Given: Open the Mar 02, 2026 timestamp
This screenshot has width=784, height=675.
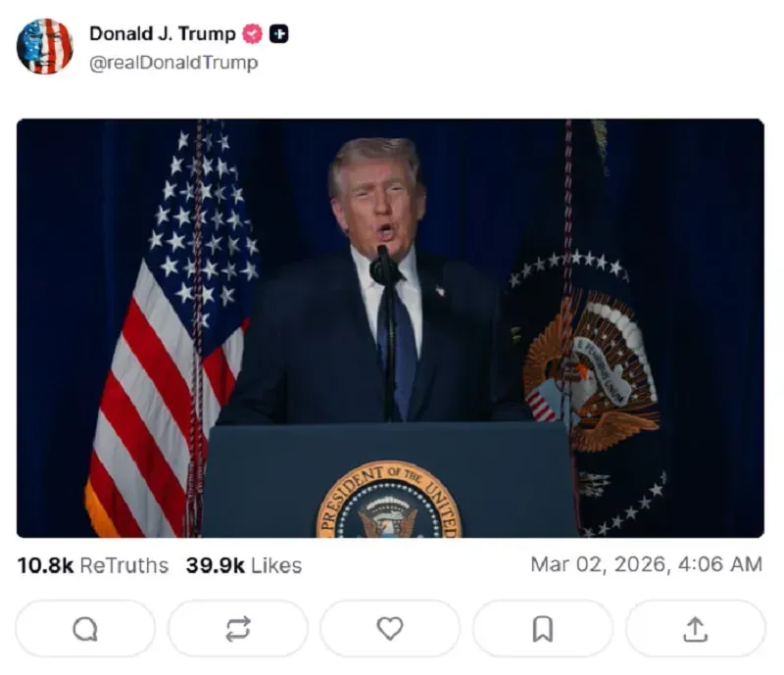Looking at the screenshot, I should coord(647,564).
